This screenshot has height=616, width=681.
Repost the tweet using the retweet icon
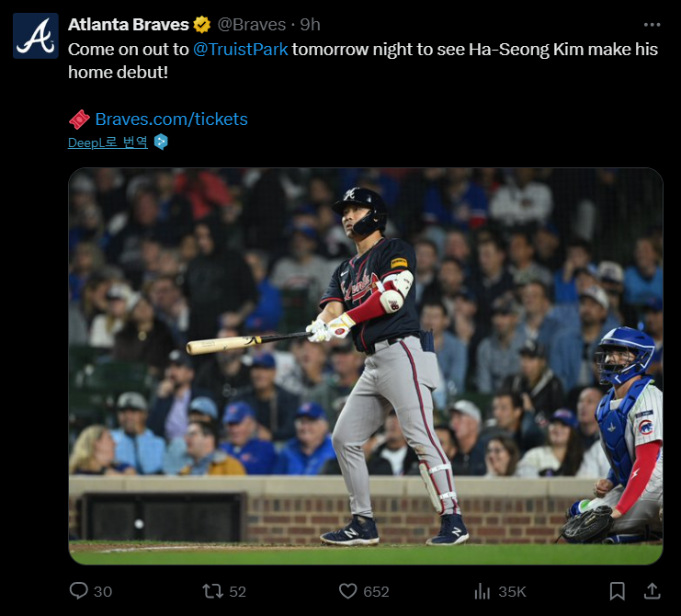point(213,591)
